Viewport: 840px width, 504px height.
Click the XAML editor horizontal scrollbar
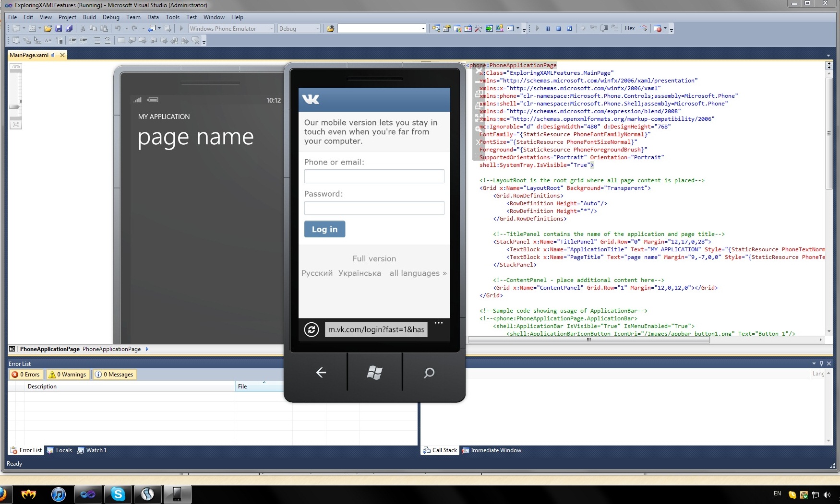pyautogui.click(x=589, y=340)
